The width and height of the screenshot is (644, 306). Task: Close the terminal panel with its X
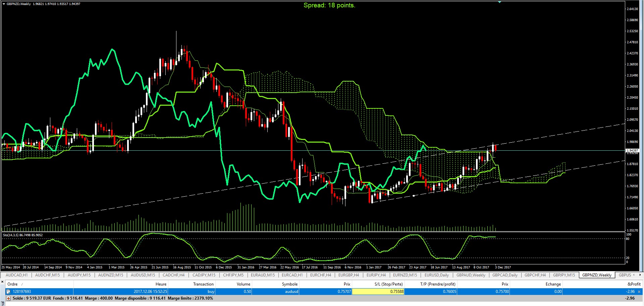3,282
